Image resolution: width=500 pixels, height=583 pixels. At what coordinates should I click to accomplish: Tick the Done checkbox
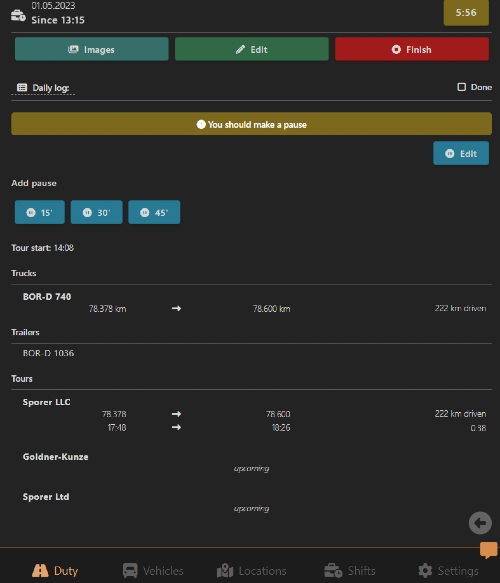(461, 87)
